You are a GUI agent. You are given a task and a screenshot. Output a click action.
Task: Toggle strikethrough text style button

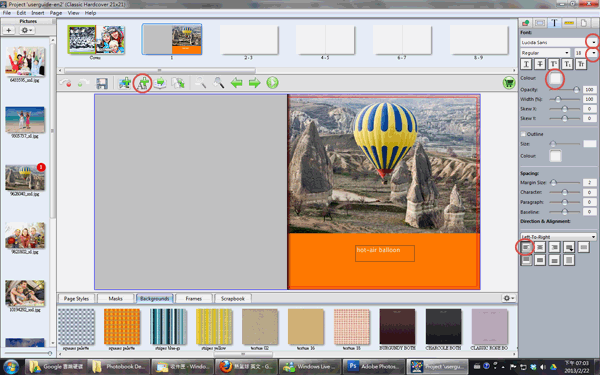(x=540, y=64)
